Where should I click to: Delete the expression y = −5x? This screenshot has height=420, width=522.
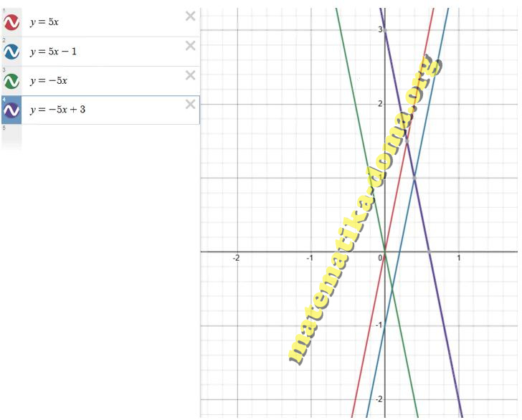point(191,75)
